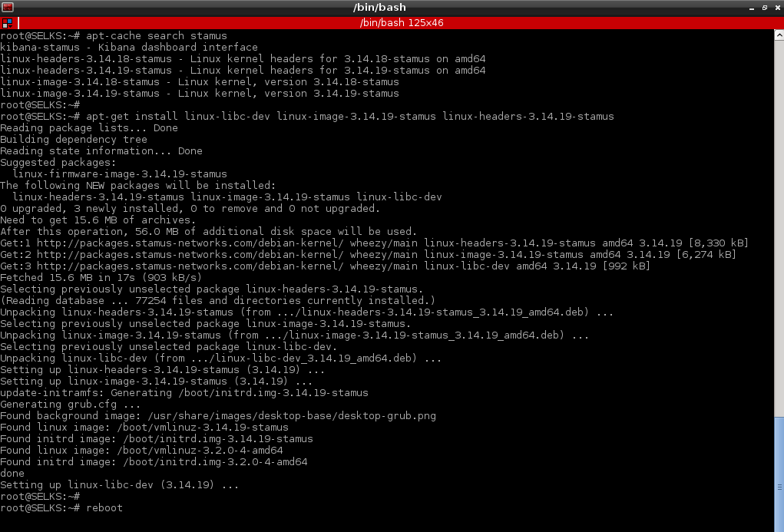Click the 'Found initrd image: /boot/initrd.img-3.14.19-stamus' line
The height and width of the screenshot is (532, 784).
click(157, 438)
